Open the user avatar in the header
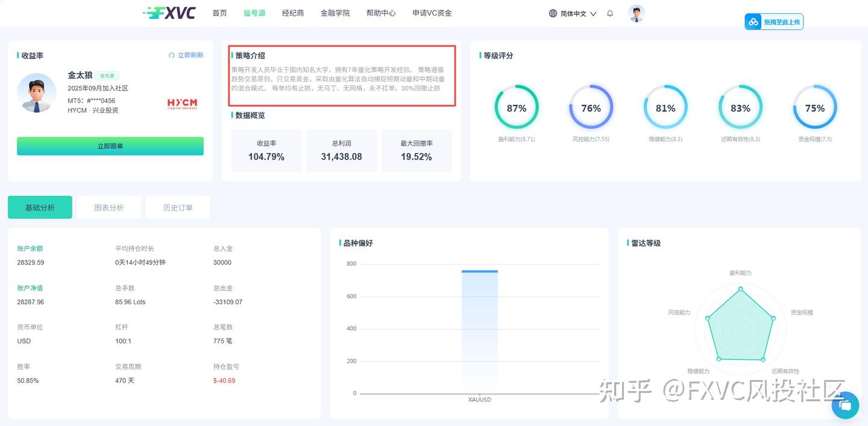 click(637, 13)
